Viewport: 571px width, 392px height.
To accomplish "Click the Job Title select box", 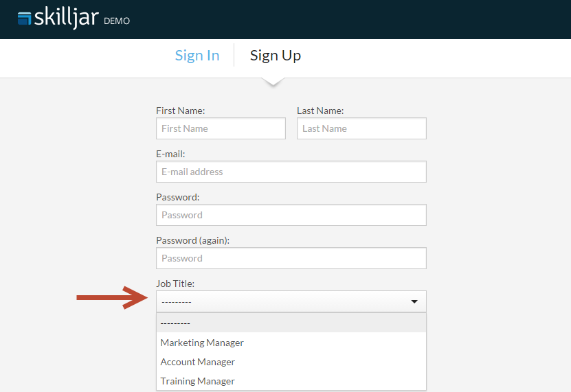I will (282, 301).
